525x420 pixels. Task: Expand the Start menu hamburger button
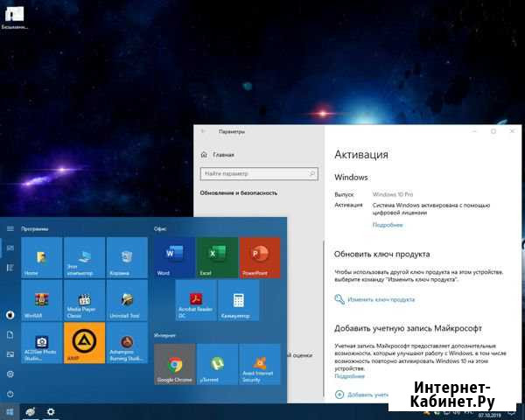(x=10, y=228)
